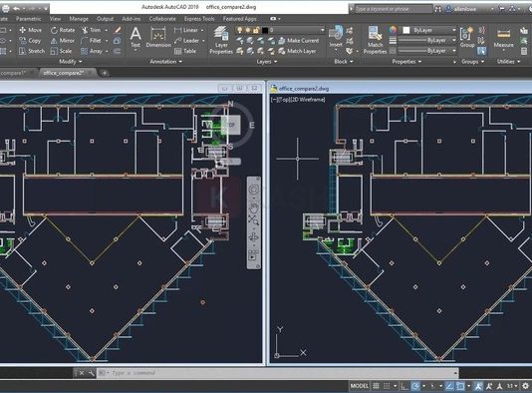Open the Parametric ribbon tab
This screenshot has width=532, height=393.
(x=29, y=19)
